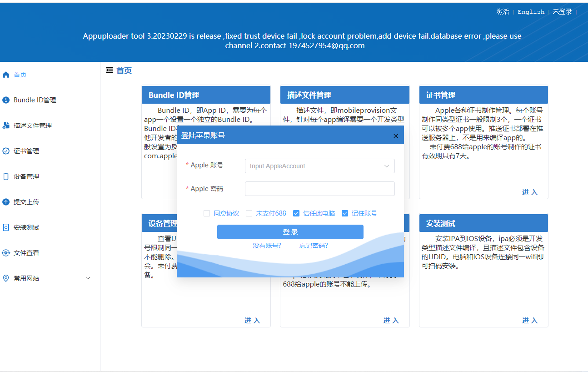This screenshot has height=372, width=588.
Task: Uncheck 信任此电脑 trust checkbox
Action: [296, 213]
